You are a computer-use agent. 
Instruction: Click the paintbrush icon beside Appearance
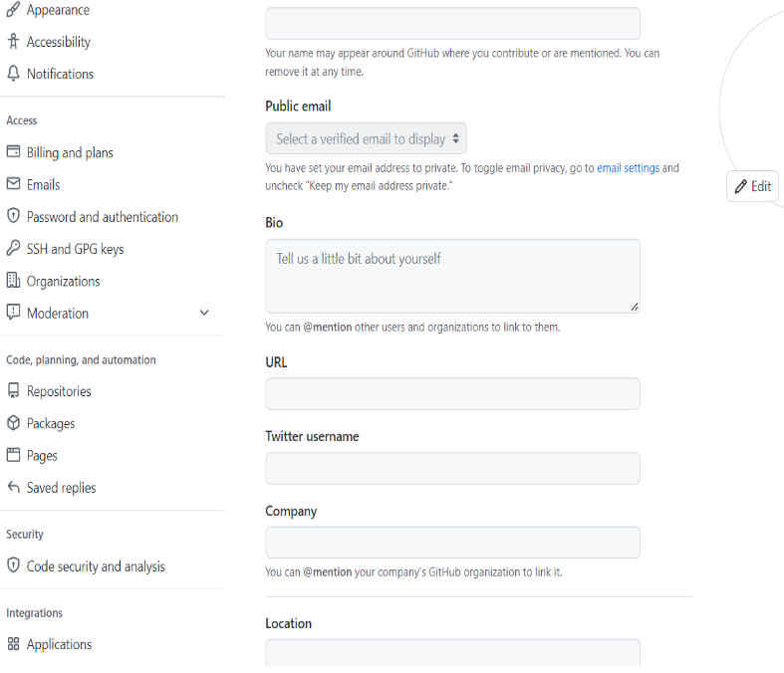click(x=13, y=10)
